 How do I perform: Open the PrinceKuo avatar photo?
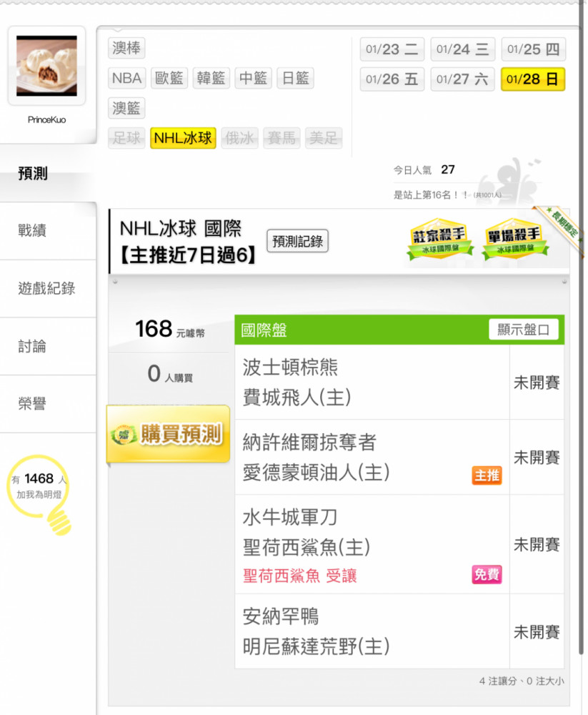click(46, 66)
